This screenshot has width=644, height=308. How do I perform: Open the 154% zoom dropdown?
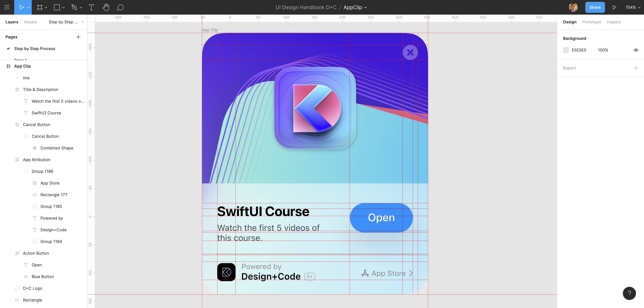[633, 7]
